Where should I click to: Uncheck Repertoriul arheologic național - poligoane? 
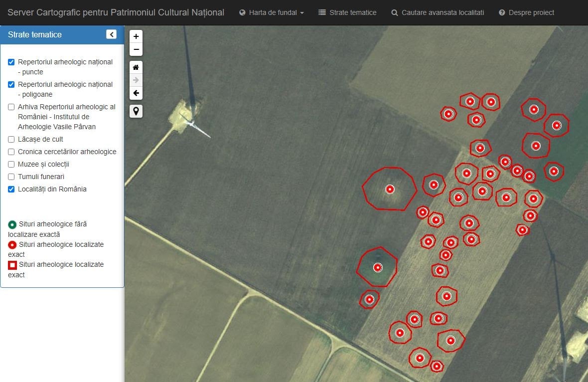(x=11, y=84)
